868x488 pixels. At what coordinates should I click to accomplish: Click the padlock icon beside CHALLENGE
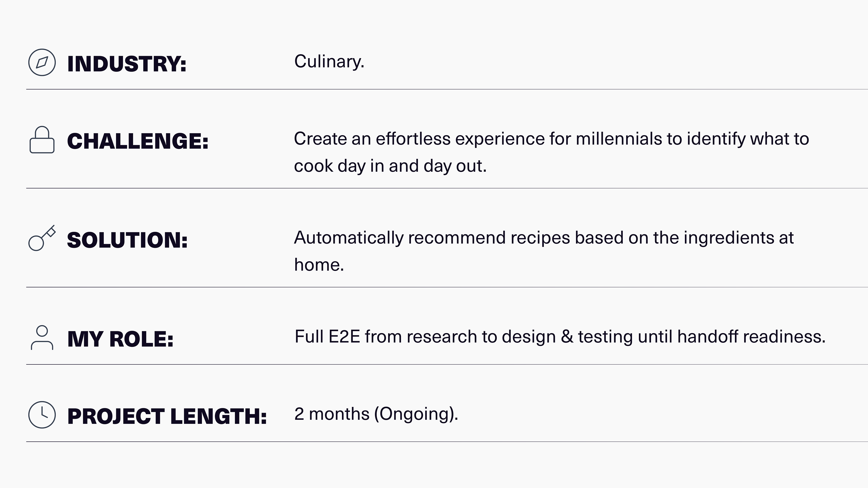click(x=42, y=140)
